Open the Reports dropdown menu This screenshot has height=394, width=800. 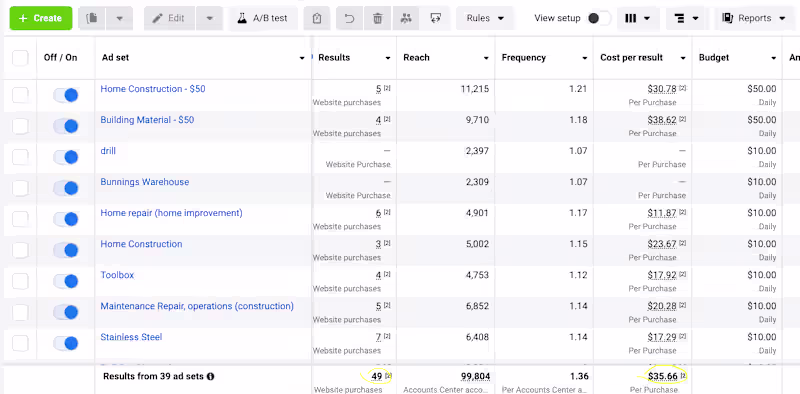tap(754, 18)
